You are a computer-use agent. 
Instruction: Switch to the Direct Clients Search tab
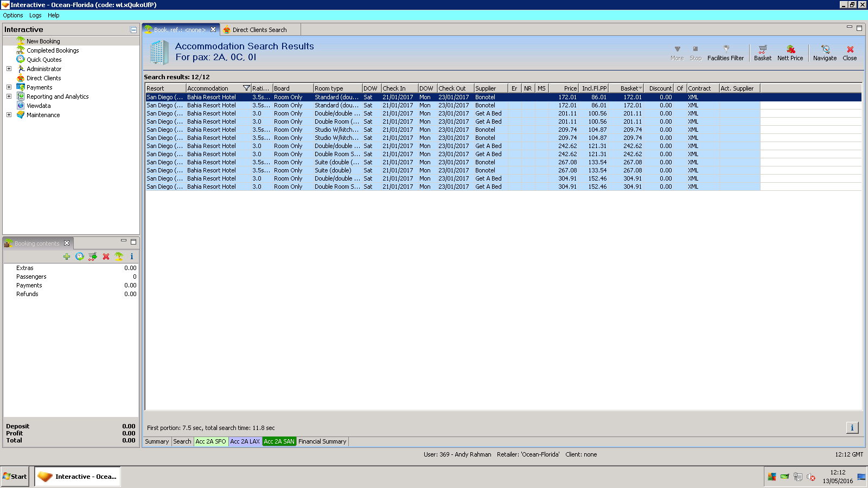259,30
